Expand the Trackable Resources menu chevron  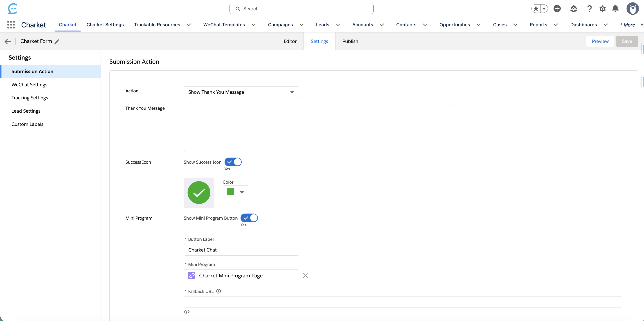pos(189,25)
